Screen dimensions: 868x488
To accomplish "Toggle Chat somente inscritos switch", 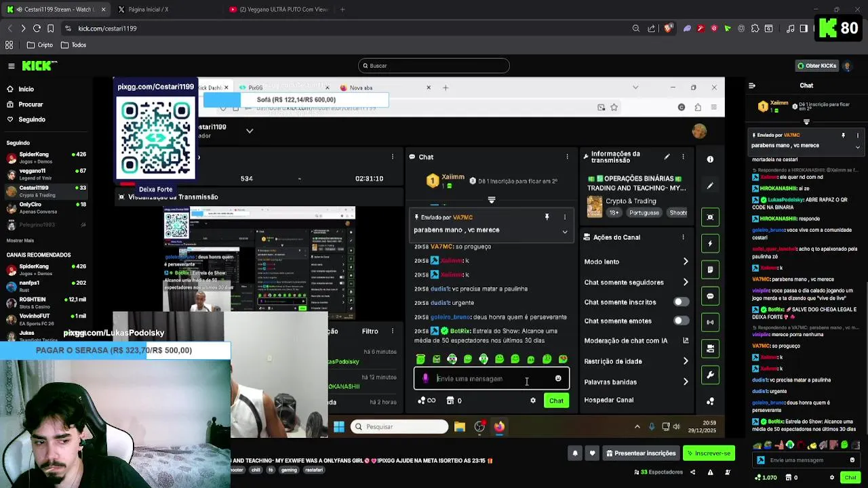I will click(x=681, y=302).
